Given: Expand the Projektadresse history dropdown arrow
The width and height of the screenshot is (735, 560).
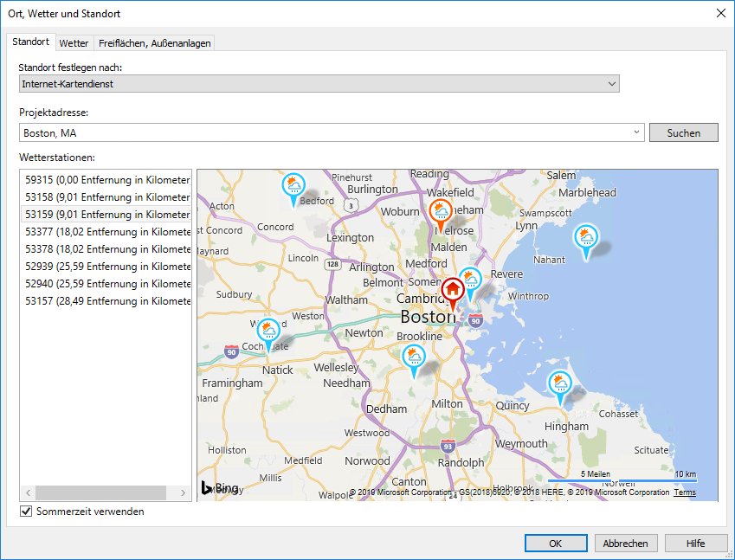Looking at the screenshot, I should click(x=636, y=132).
